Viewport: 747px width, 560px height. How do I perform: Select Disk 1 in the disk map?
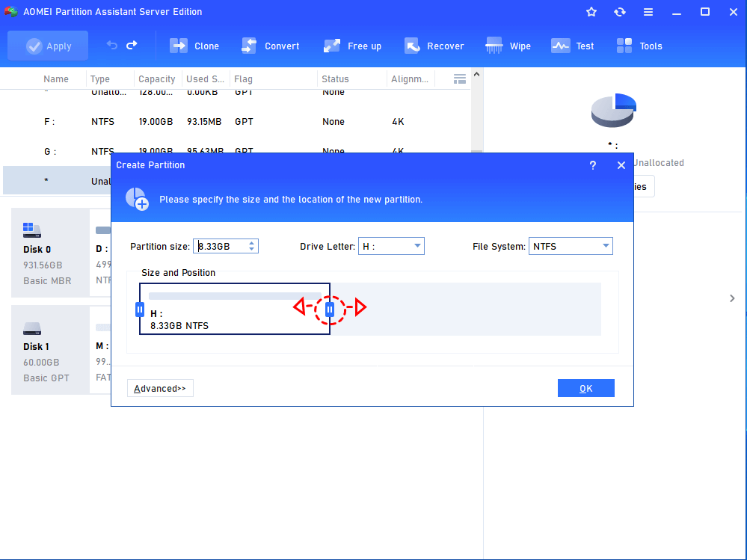50,350
